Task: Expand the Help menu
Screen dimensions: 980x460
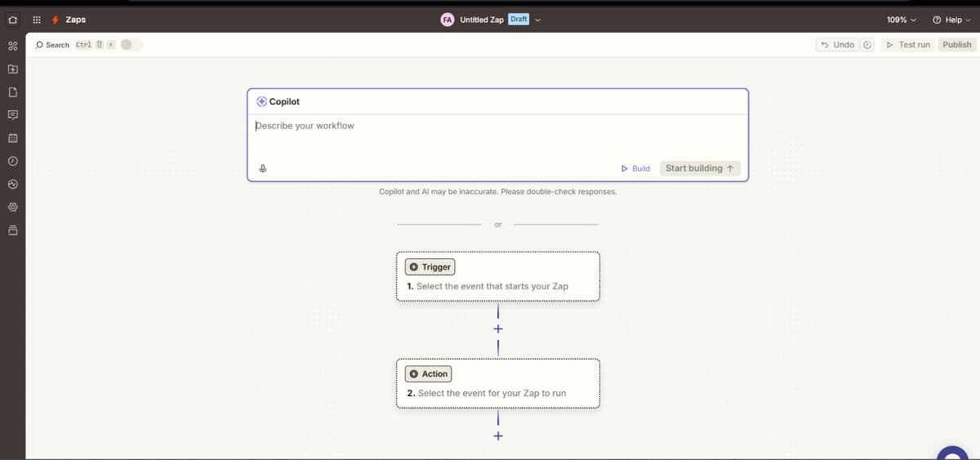Action: [951, 20]
